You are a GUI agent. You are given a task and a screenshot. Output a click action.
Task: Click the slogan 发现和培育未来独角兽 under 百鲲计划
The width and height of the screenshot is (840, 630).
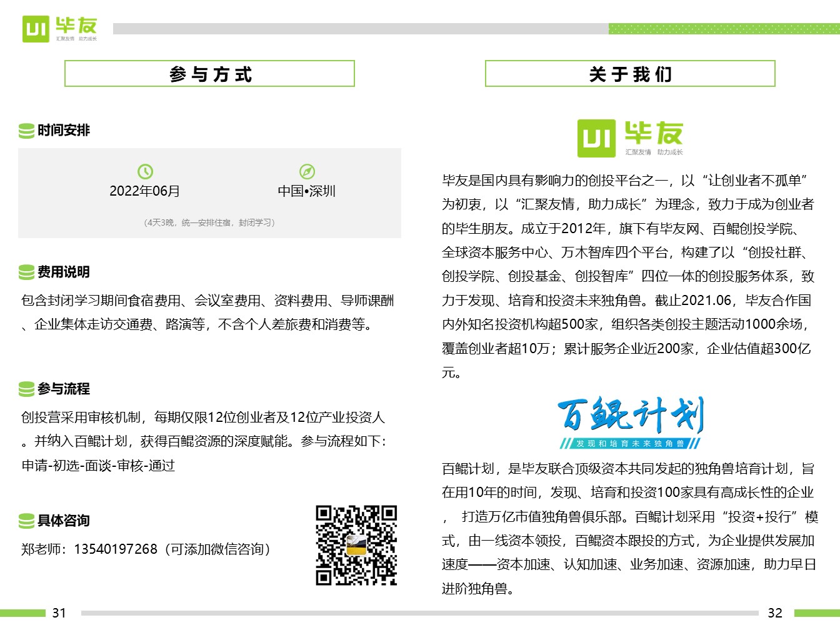(630, 444)
